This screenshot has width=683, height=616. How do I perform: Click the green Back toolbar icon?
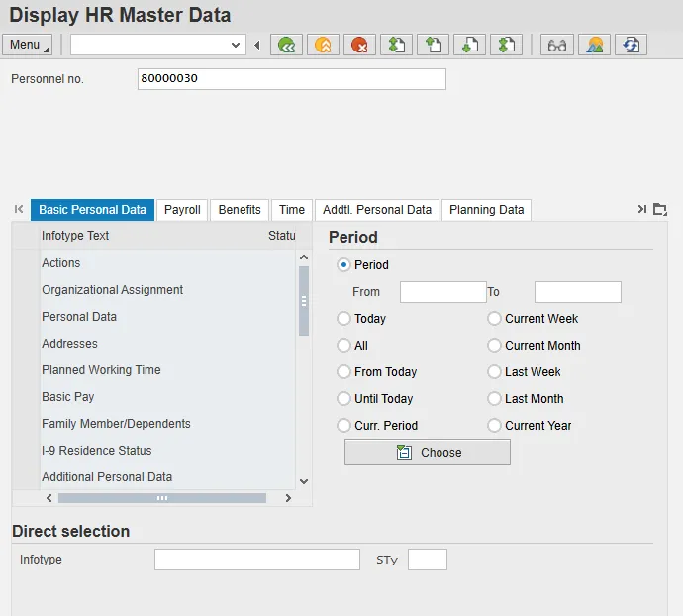point(287,45)
